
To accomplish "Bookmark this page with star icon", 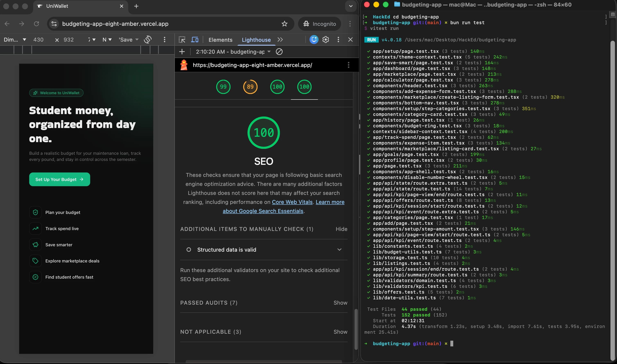I will [284, 24].
